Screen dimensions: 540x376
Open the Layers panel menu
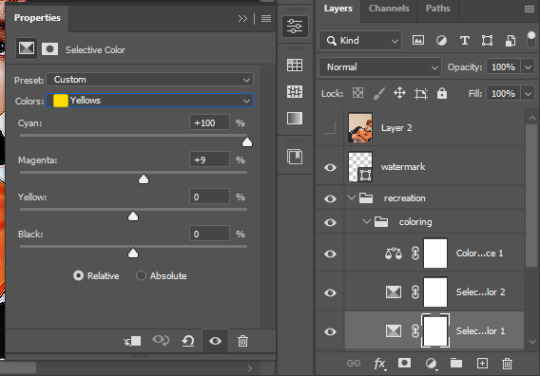(529, 9)
